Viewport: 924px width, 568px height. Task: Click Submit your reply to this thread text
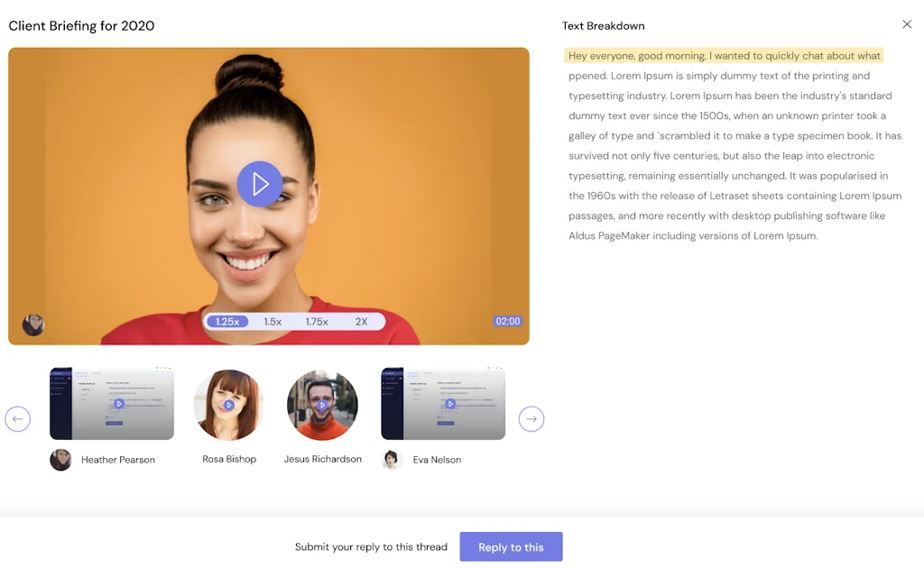pyautogui.click(x=371, y=546)
